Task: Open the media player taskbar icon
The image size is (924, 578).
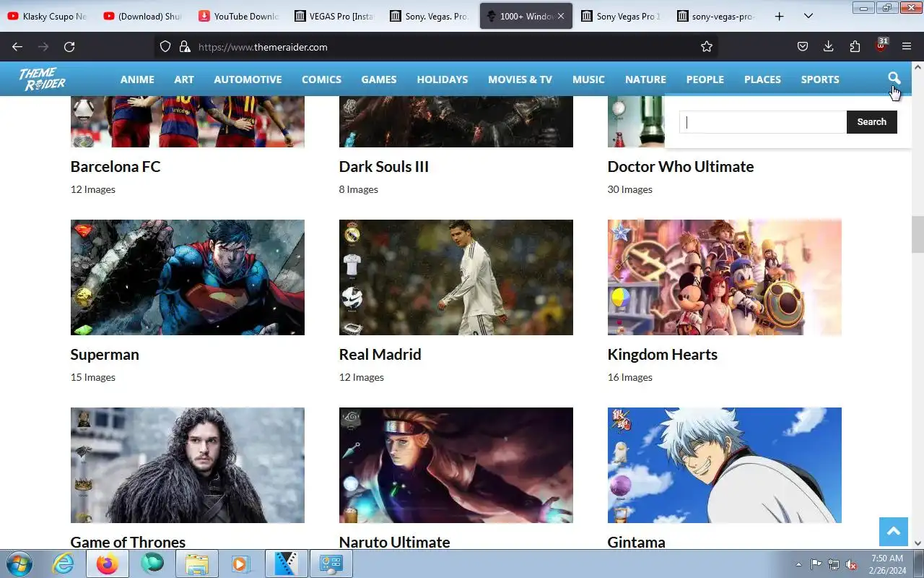Action: 240,564
